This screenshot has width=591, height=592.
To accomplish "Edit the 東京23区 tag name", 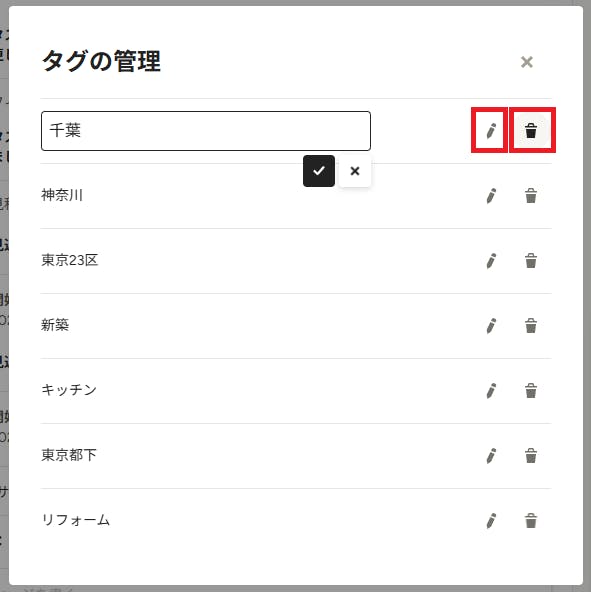I will pyautogui.click(x=491, y=261).
